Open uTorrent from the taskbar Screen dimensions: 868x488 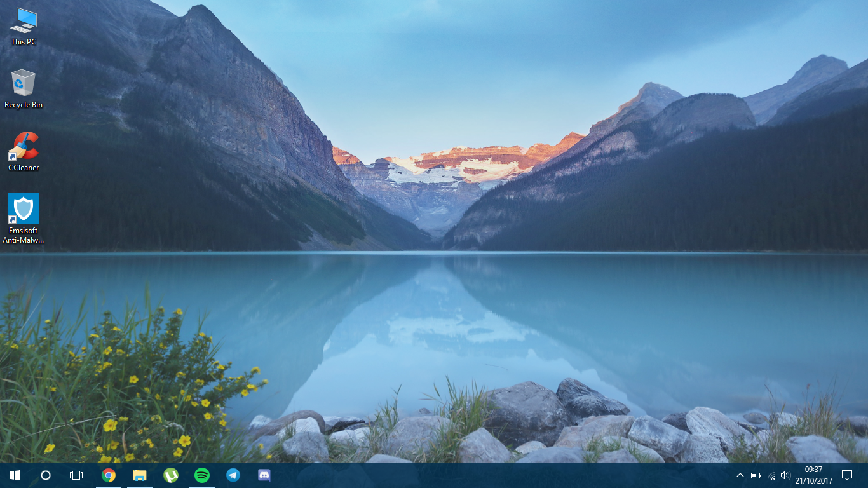pos(171,475)
